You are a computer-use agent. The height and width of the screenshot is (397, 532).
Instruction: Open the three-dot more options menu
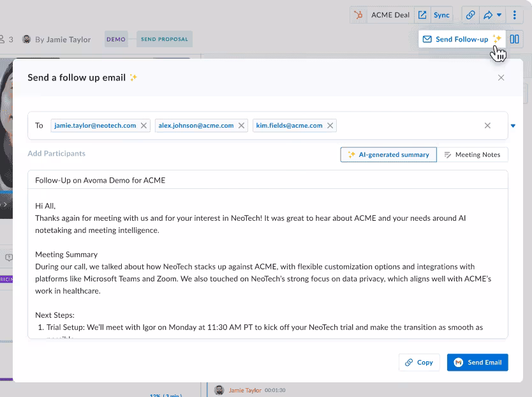point(515,15)
